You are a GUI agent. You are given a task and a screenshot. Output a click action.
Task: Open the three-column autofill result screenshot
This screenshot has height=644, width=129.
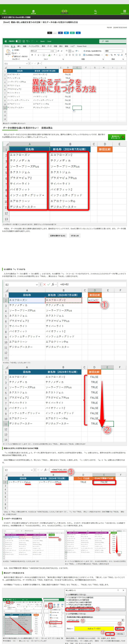pos(96,544)
